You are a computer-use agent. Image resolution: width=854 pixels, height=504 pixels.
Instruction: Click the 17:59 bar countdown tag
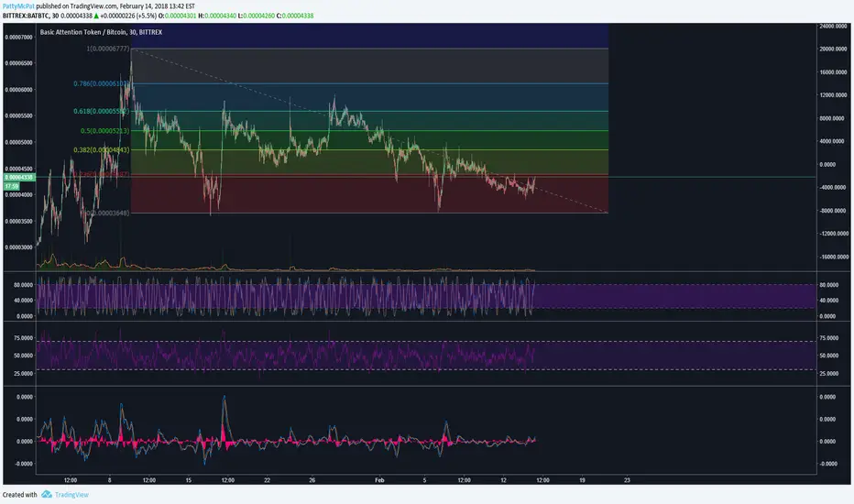click(11, 186)
